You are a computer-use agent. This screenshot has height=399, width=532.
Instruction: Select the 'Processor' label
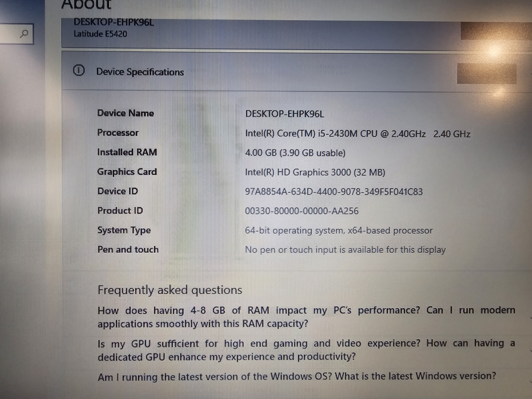click(x=118, y=133)
